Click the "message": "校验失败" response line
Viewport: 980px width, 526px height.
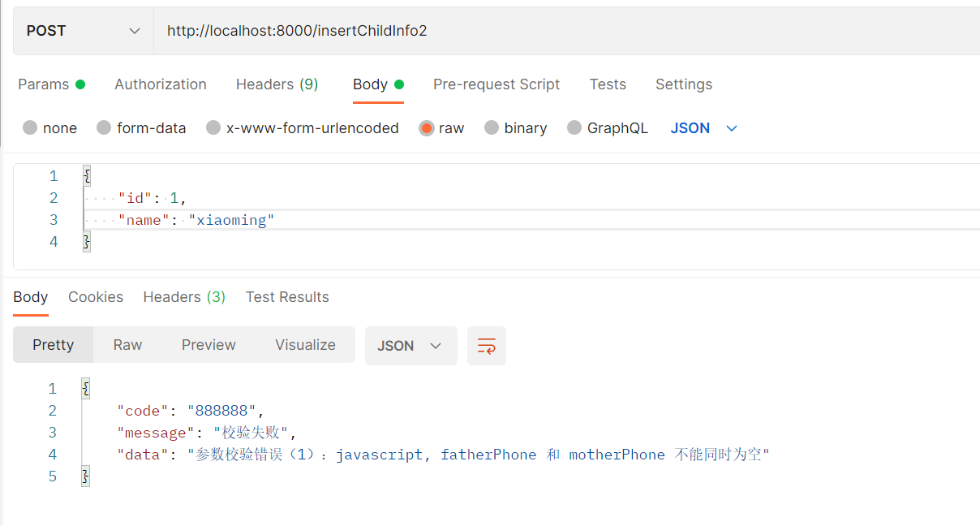(207, 433)
